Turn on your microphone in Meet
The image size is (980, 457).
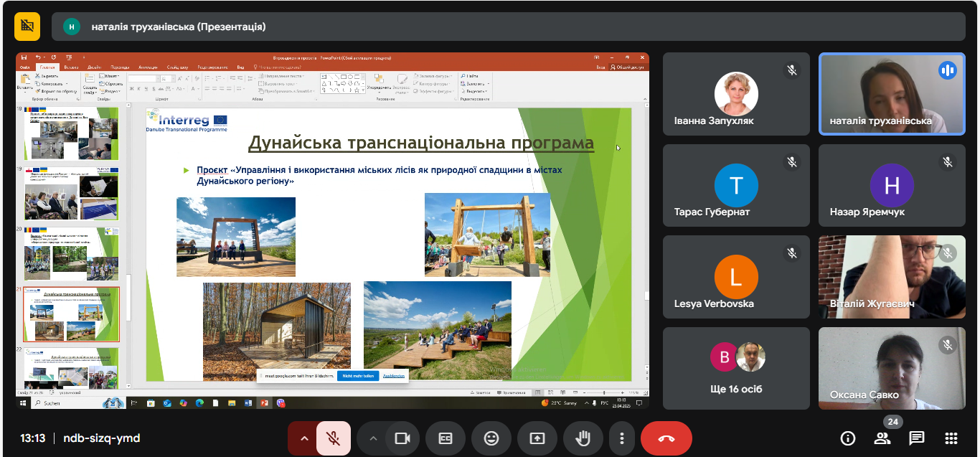pos(334,438)
